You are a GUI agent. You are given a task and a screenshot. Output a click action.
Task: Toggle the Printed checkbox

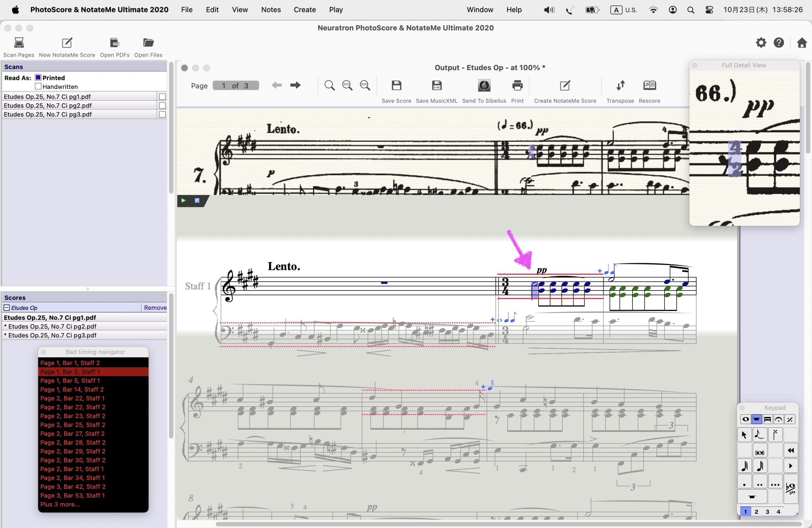pyautogui.click(x=38, y=78)
